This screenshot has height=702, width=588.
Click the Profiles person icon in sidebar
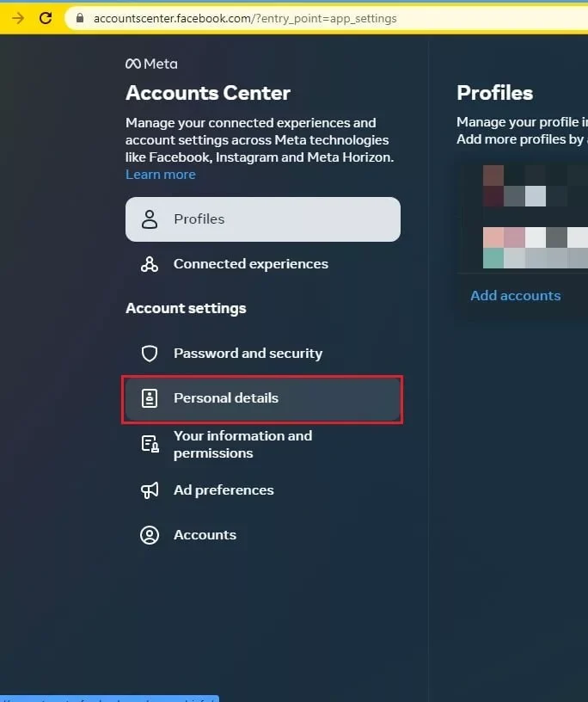coord(150,219)
